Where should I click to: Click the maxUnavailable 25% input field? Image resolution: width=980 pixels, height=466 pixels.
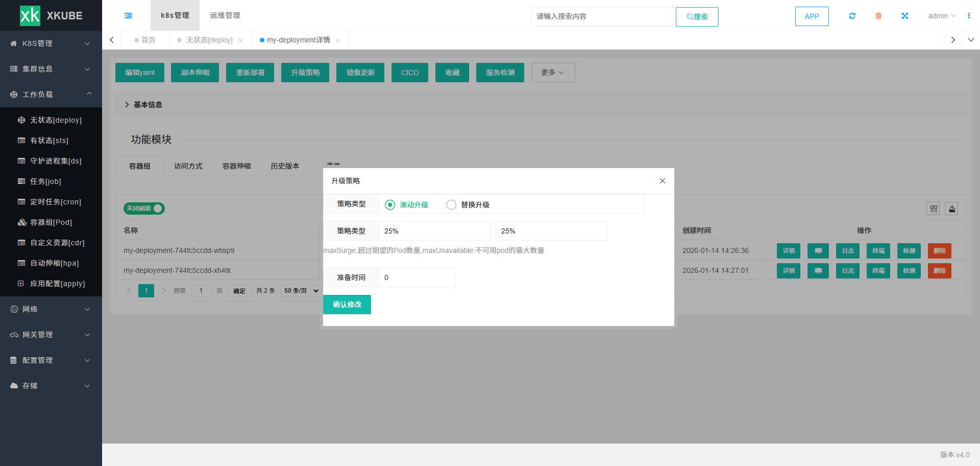552,231
